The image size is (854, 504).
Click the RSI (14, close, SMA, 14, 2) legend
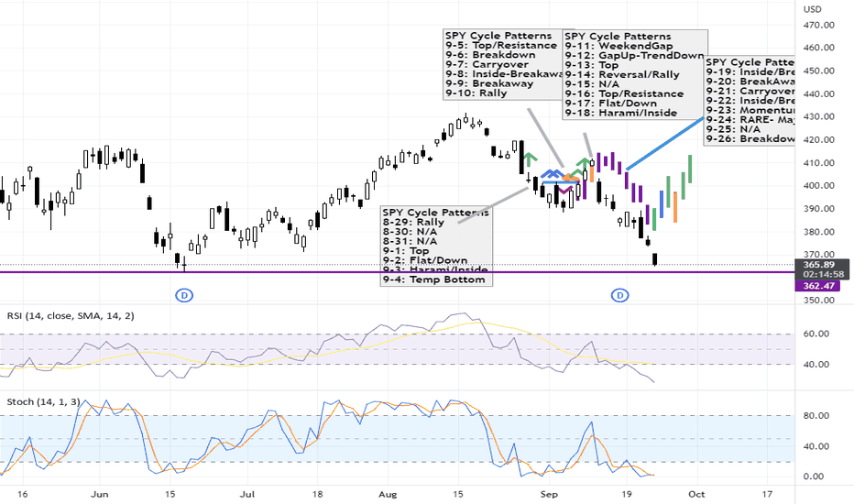coord(71,315)
